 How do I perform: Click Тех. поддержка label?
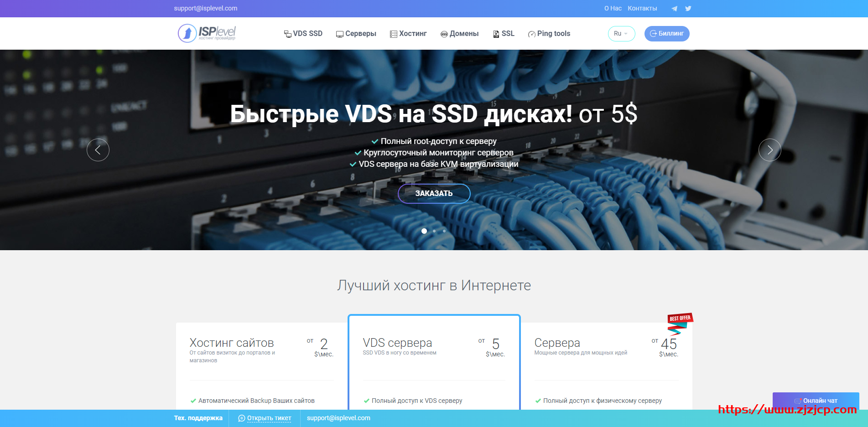click(198, 418)
